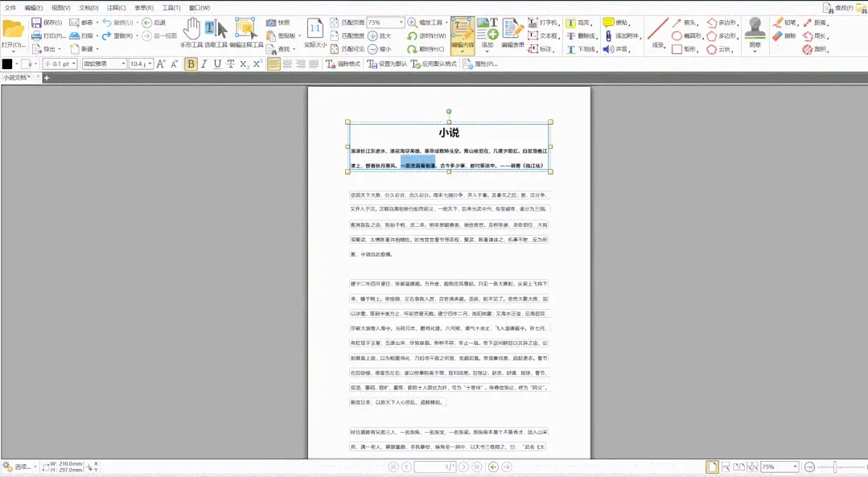
Task: Click the Add Attachment paperclip icon
Action: pyautogui.click(x=608, y=36)
